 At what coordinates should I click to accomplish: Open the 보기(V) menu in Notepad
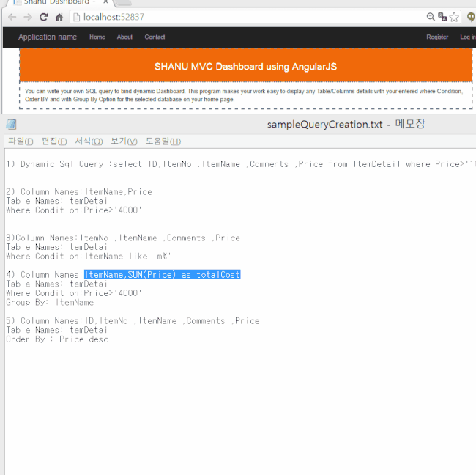point(124,141)
